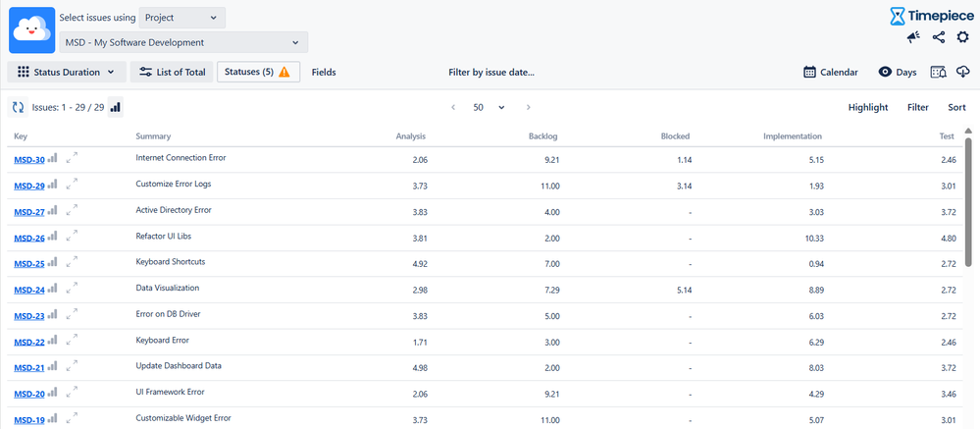Click the orange warning icon on Statuses

click(x=284, y=72)
